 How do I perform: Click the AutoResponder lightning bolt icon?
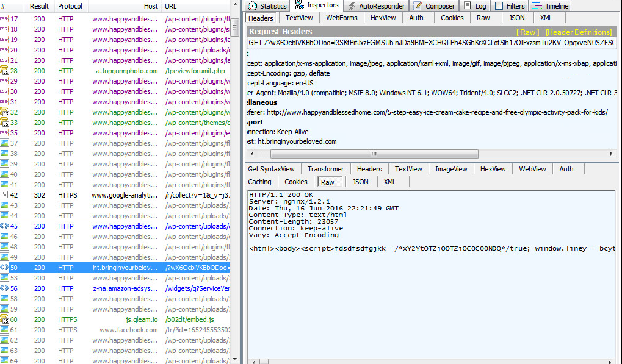coord(352,6)
